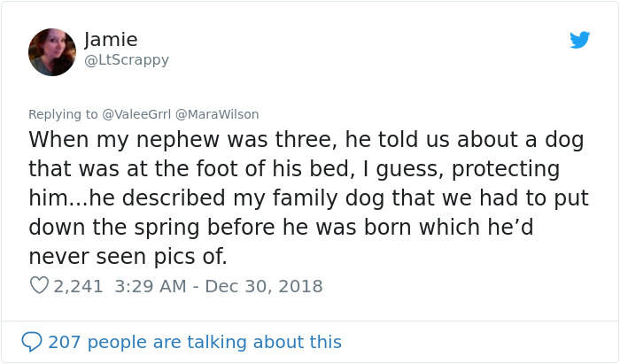The width and height of the screenshot is (620, 364).
Task: Click the Twitter bird logo
Action: tap(579, 40)
